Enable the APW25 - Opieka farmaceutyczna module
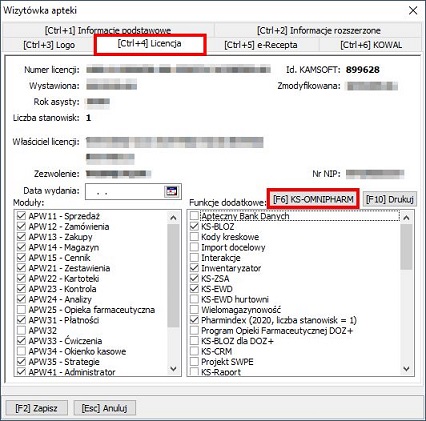 point(21,310)
